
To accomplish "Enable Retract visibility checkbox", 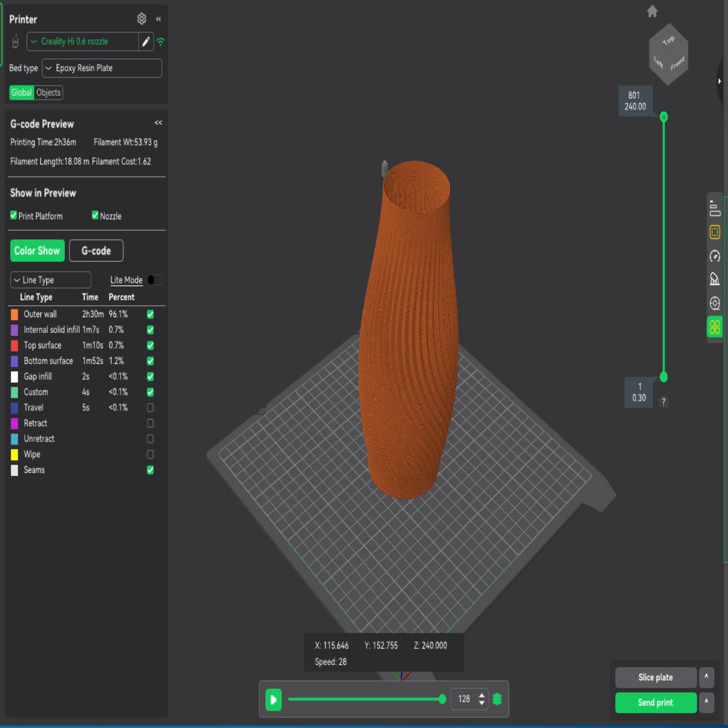I will 150,423.
